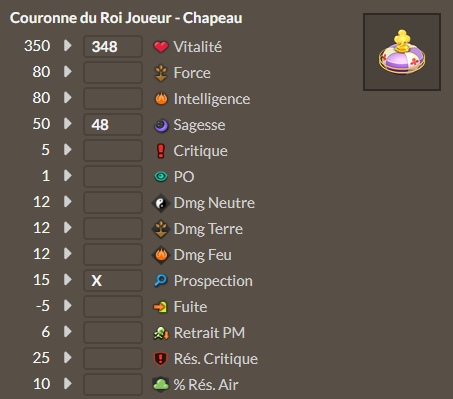Image resolution: width=453 pixels, height=399 pixels.
Task: Click the arrow next to Fuite -5
Action: 68,306
